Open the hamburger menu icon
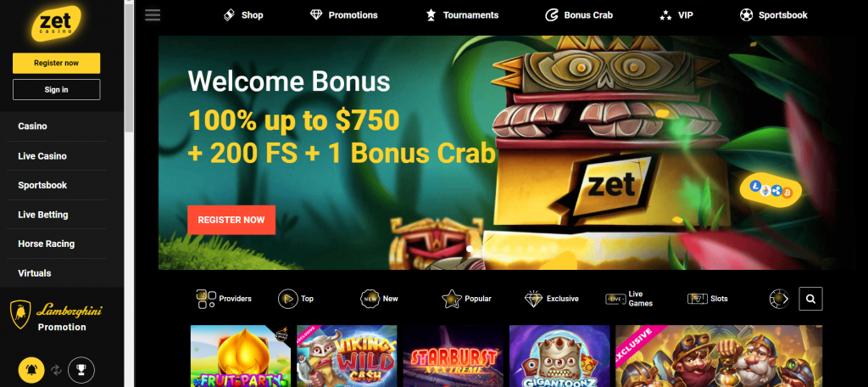The width and height of the screenshot is (868, 387). (153, 15)
